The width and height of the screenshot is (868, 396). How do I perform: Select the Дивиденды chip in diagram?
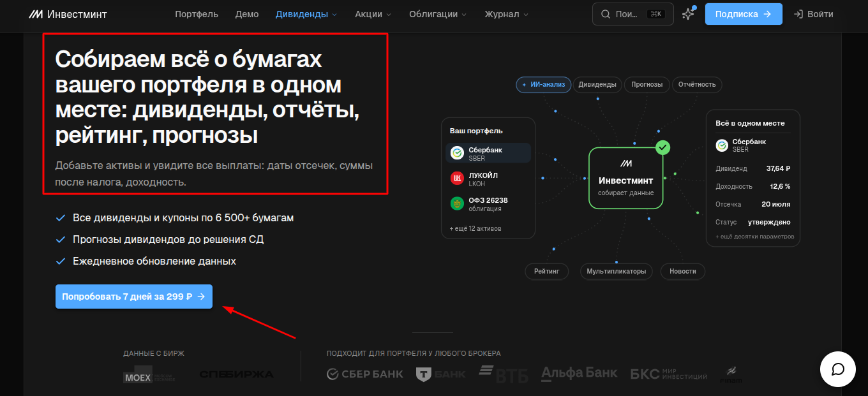pos(597,84)
